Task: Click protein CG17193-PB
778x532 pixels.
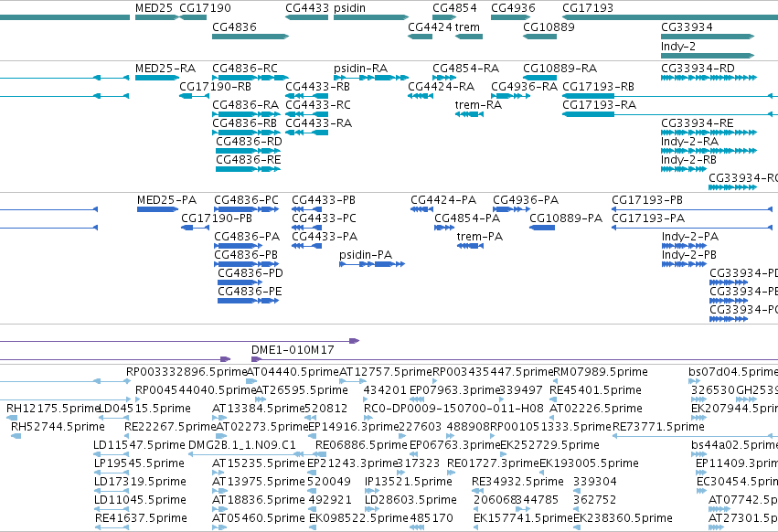Action: click(x=692, y=209)
